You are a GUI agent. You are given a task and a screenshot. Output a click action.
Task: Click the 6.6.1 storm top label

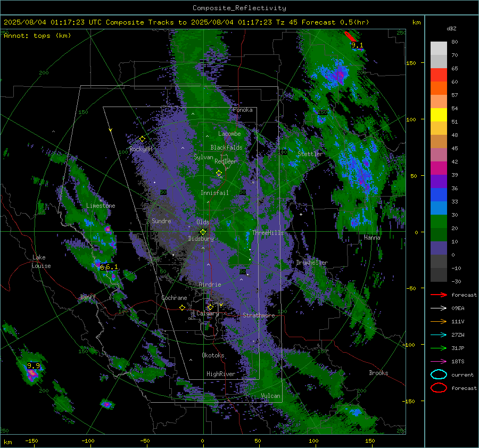[109, 267]
